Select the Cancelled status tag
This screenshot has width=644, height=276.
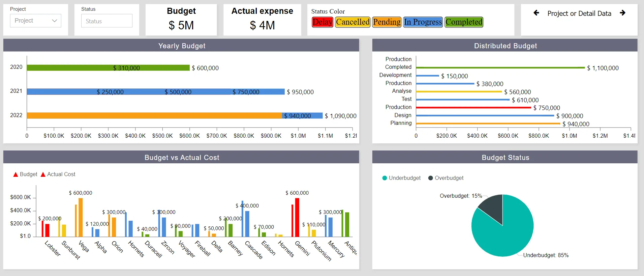click(x=353, y=22)
